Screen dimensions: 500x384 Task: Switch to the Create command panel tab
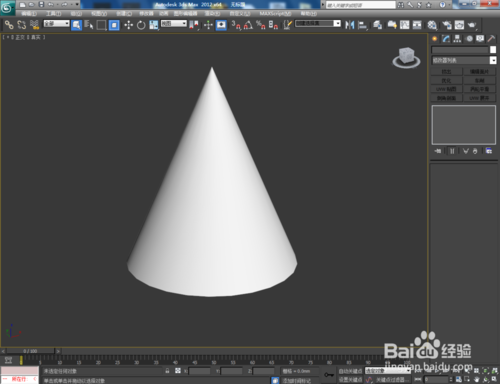point(435,39)
